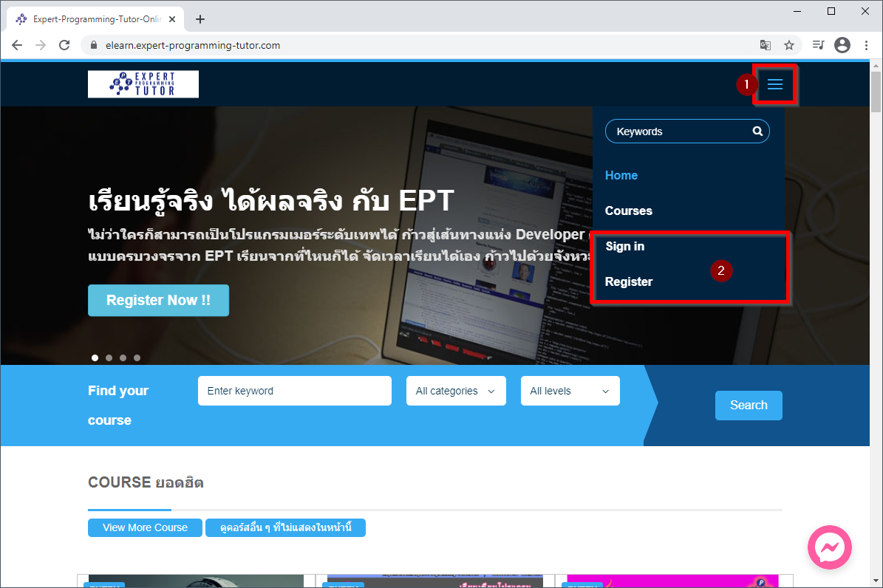
Task: Click the page vertical scrollbar thumb
Action: click(x=876, y=92)
